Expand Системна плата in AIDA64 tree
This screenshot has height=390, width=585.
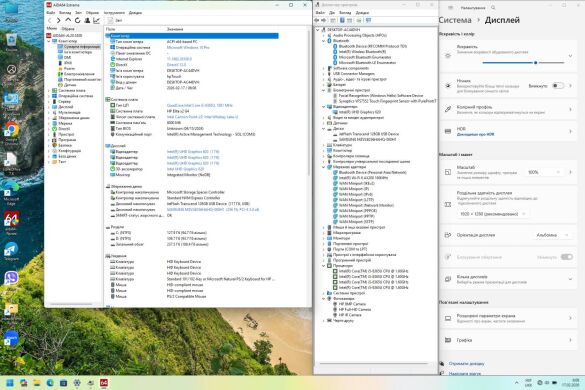49,90
